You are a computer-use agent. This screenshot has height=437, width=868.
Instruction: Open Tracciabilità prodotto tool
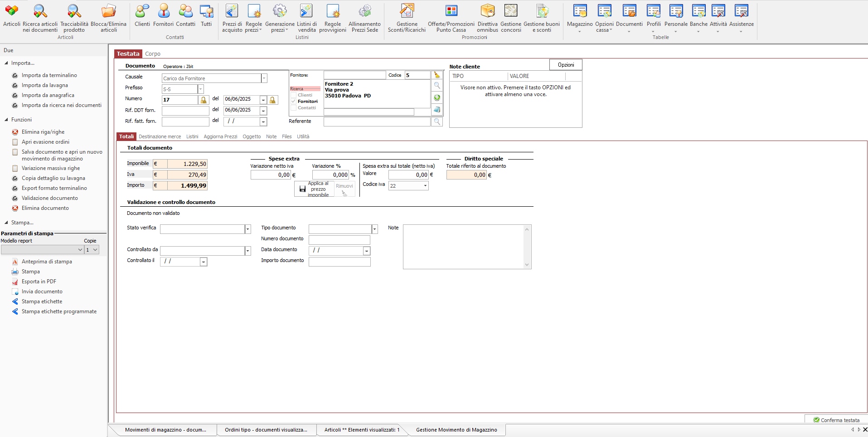tap(74, 18)
